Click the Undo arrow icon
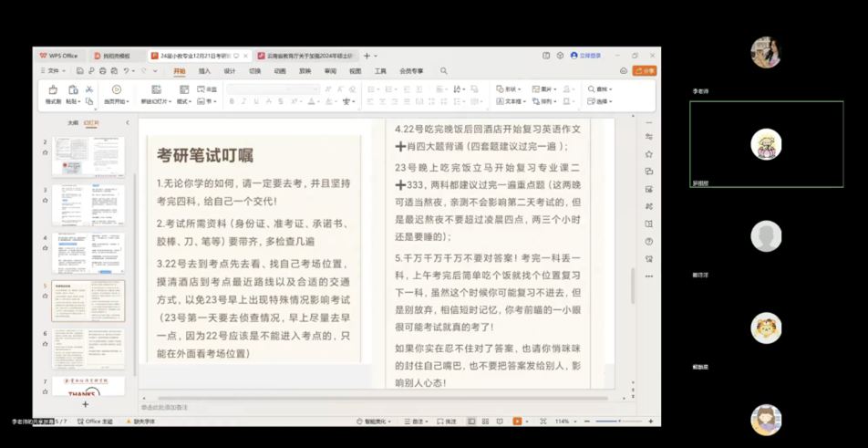 point(129,70)
